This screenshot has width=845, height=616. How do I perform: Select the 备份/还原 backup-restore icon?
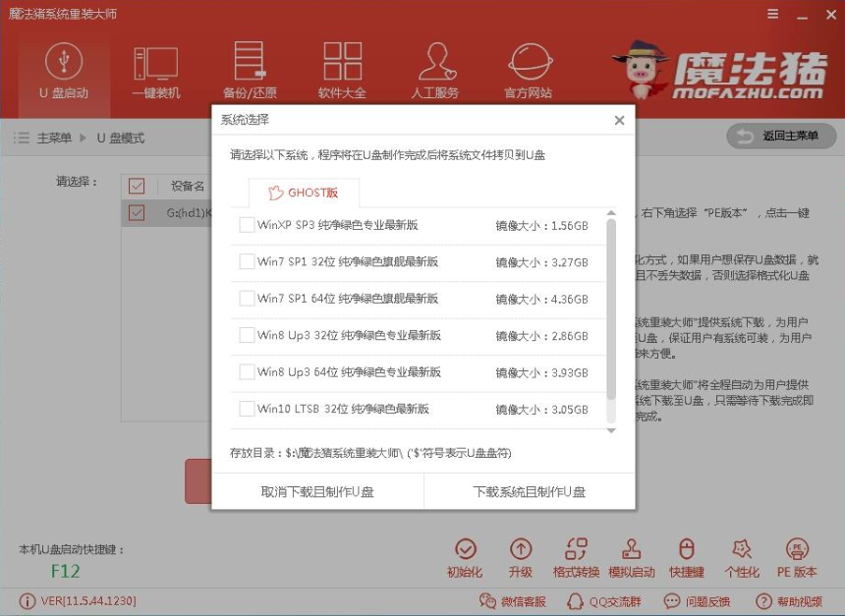click(248, 69)
